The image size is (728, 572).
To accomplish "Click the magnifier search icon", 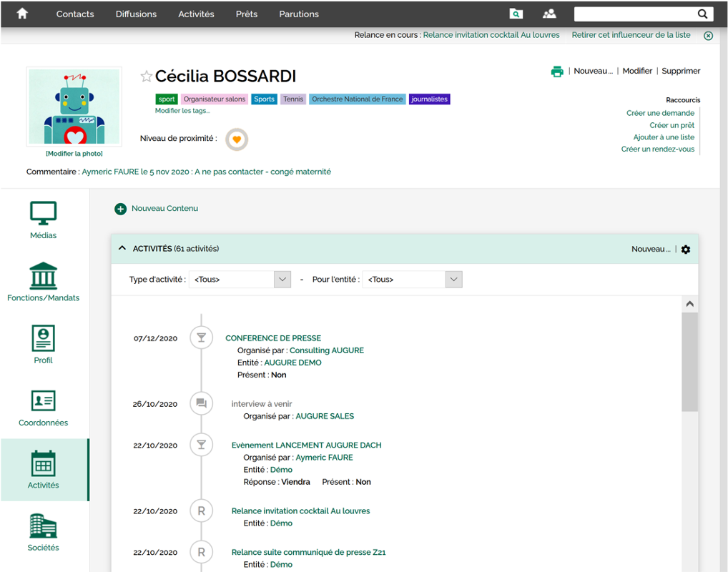I will pyautogui.click(x=702, y=14).
